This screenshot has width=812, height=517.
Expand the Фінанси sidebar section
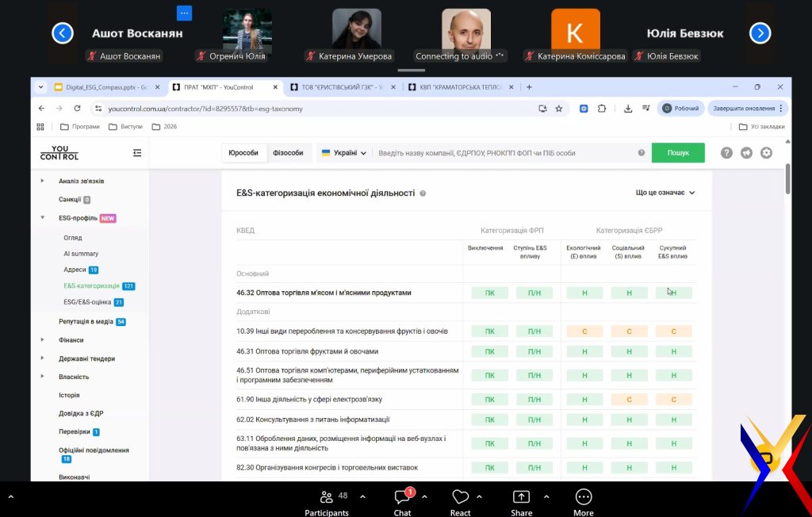coord(43,340)
